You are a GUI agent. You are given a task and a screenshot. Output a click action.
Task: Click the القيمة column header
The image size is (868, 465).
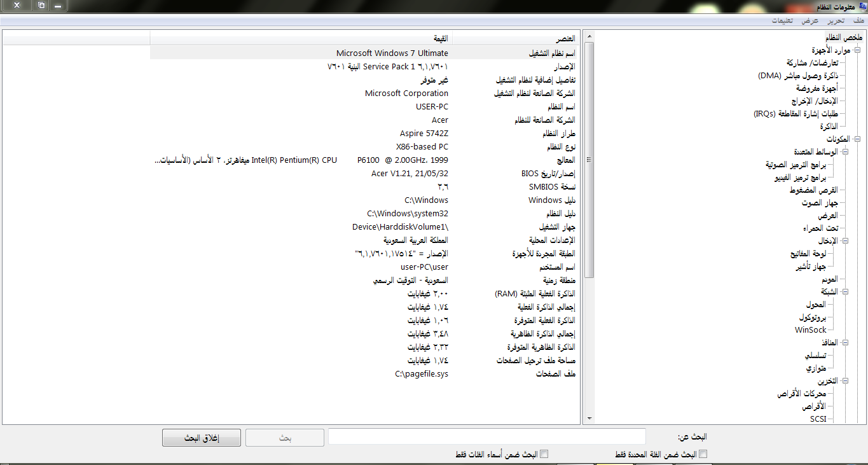301,38
